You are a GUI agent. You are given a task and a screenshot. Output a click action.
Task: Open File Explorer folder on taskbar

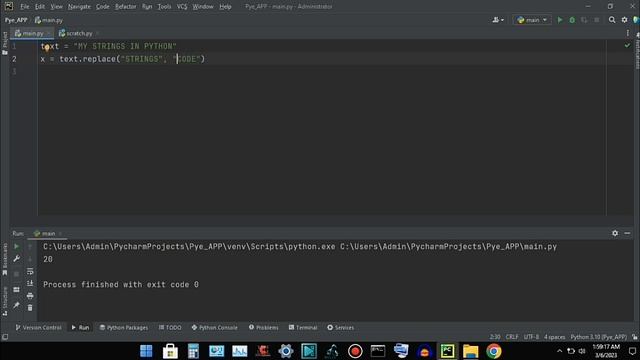[x=470, y=351]
